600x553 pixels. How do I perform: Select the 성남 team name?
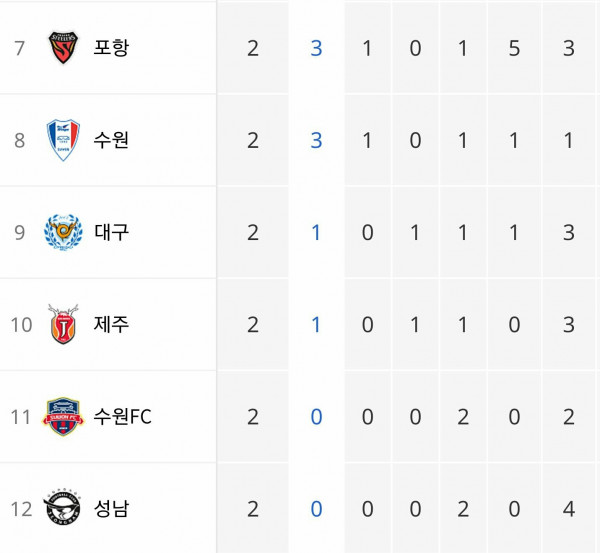point(111,509)
